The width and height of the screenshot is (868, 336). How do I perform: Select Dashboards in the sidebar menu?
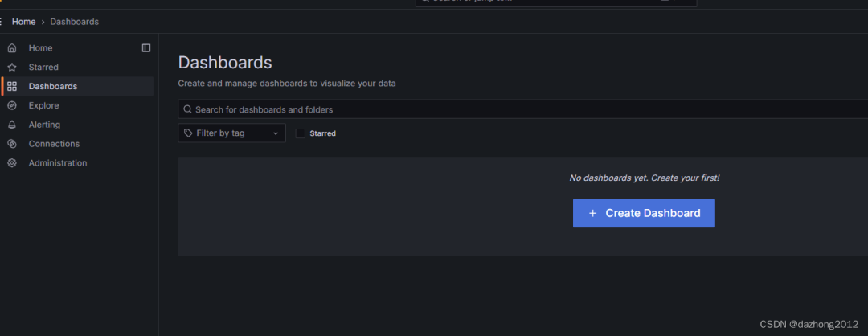tap(77, 86)
